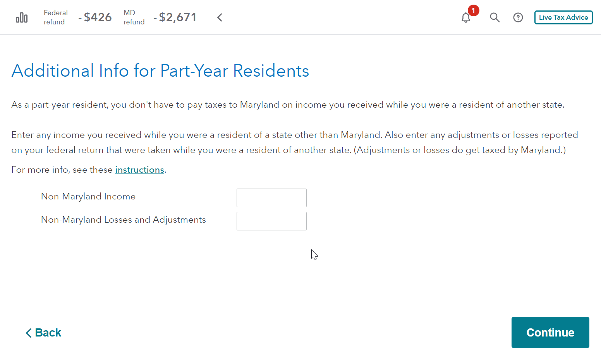Viewport: 601px width, 364px height.
Task: Open Live Tax Advice
Action: (x=563, y=17)
